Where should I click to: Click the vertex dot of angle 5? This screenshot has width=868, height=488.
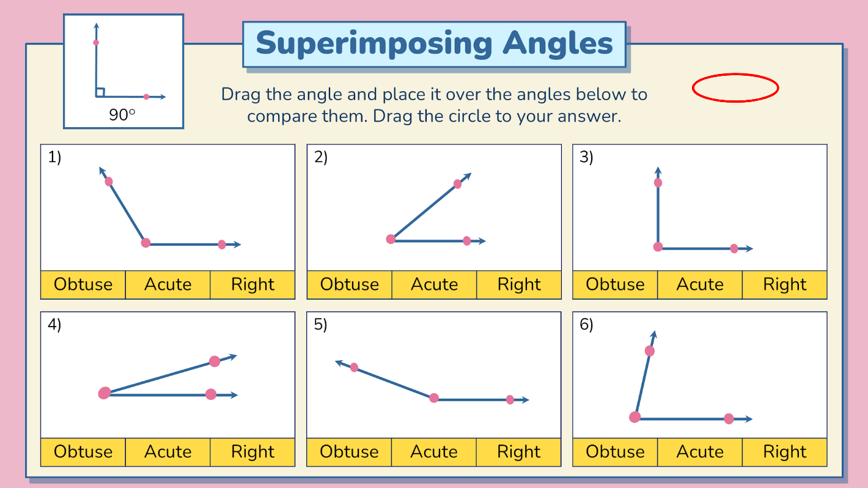[434, 398]
